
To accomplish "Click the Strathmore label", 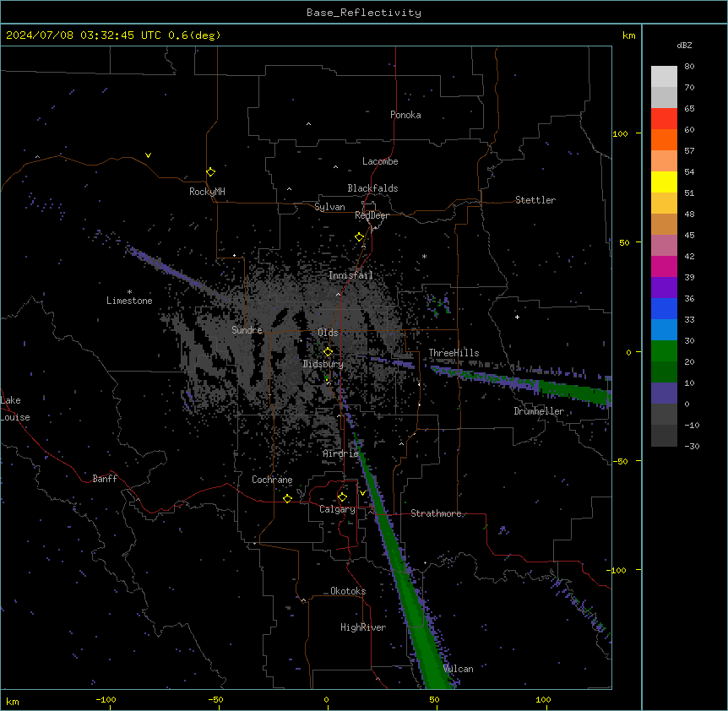I will [436, 513].
